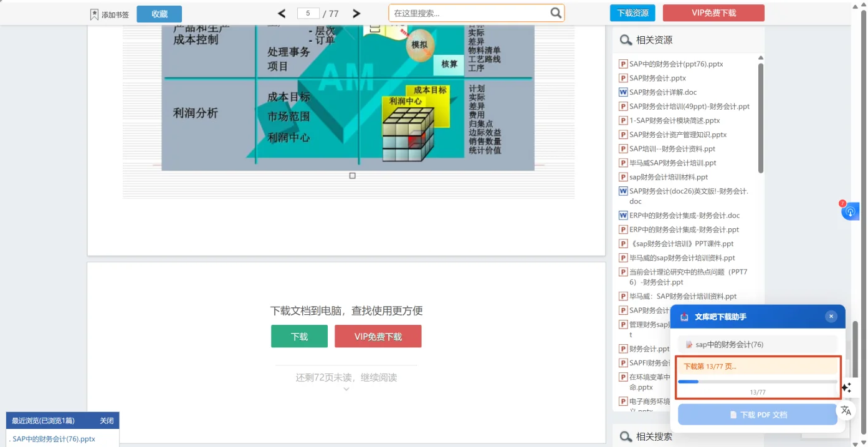This screenshot has width=868, height=447.
Task: Open 毕马威SAP财务会计培训.ppt
Action: (673, 163)
